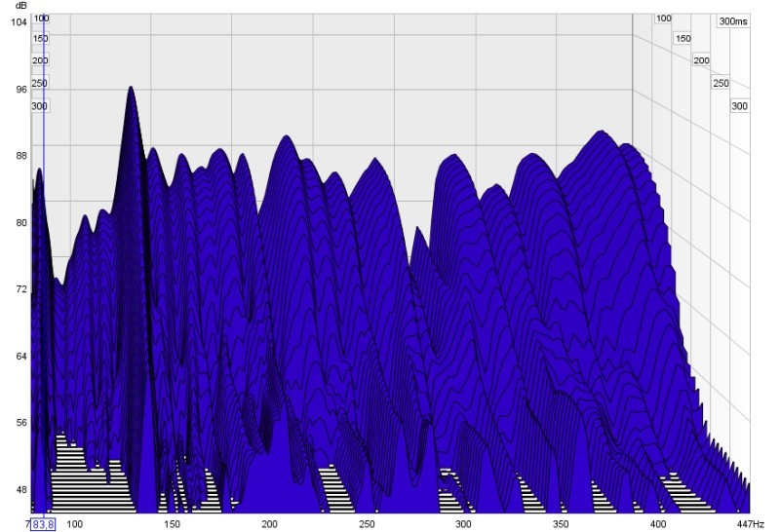Viewport: 780px width, 532px height.
Task: Click the 250 time label on left depth scale
Action: tap(39, 84)
